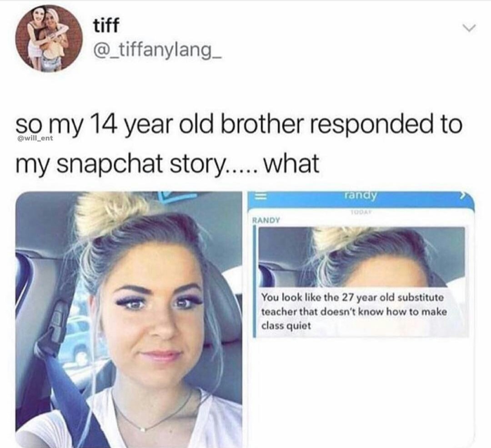Open the car selfie photo
Viewport: 491px width, 448px height.
(128, 320)
